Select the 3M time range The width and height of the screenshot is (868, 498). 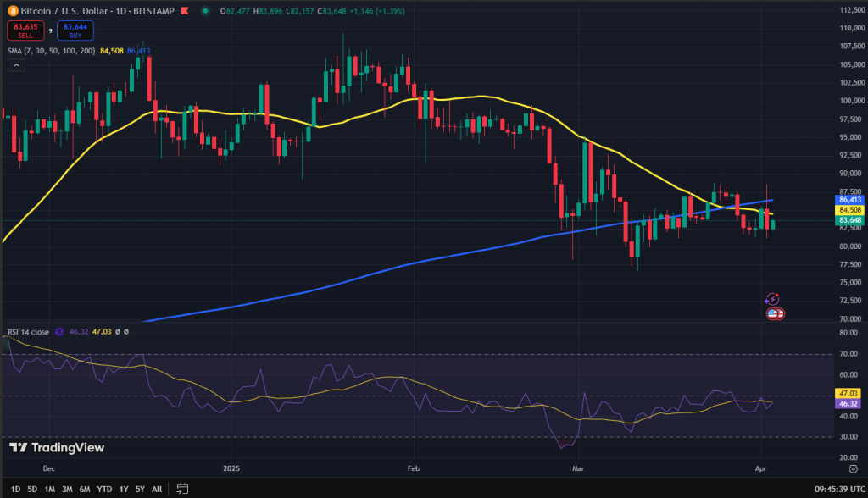[x=67, y=490]
